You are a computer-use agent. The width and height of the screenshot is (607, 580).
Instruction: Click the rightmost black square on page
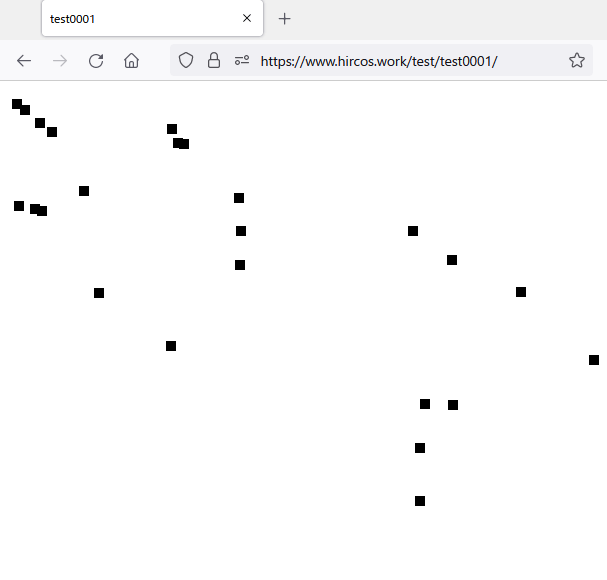[594, 360]
